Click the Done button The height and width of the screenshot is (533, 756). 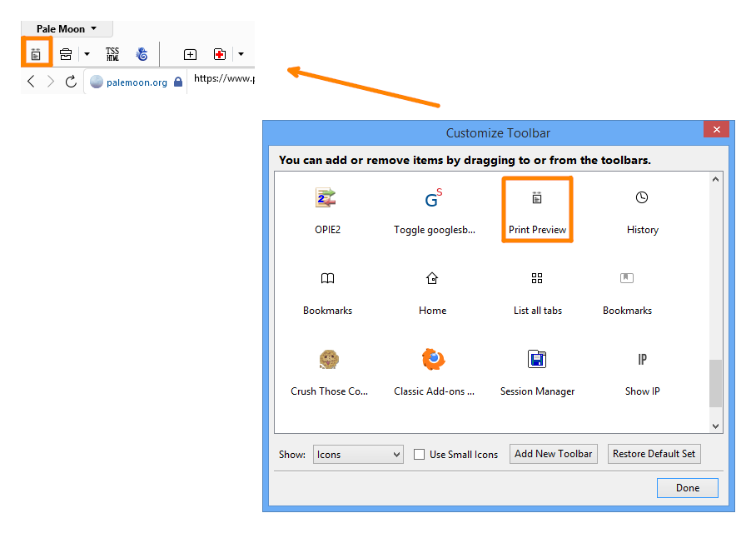(x=688, y=488)
